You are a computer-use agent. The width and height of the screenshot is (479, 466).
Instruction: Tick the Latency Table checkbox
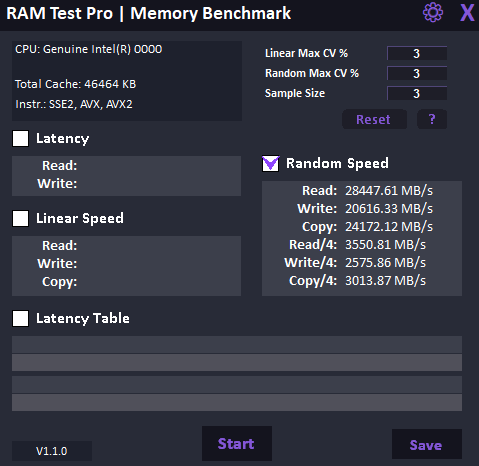pos(20,318)
